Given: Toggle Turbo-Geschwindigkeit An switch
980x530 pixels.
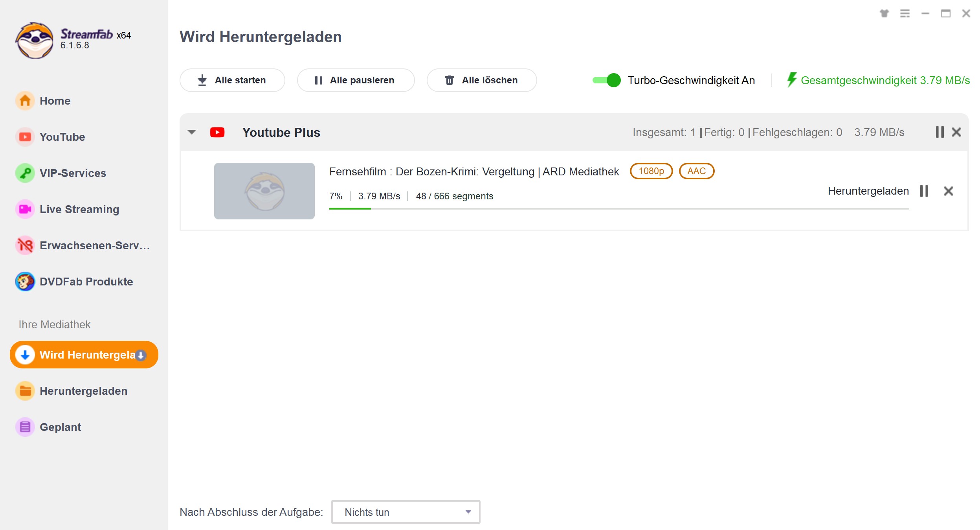Looking at the screenshot, I should (x=606, y=80).
